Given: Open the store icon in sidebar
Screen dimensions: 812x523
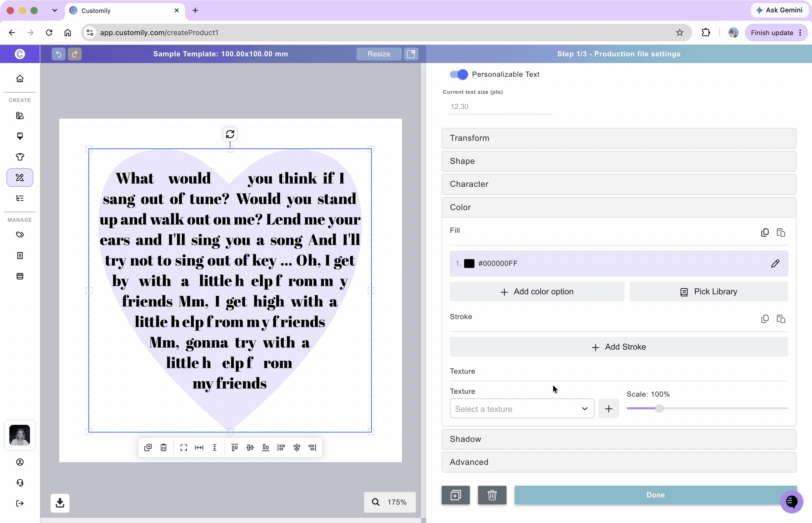Looking at the screenshot, I should pyautogui.click(x=20, y=276).
